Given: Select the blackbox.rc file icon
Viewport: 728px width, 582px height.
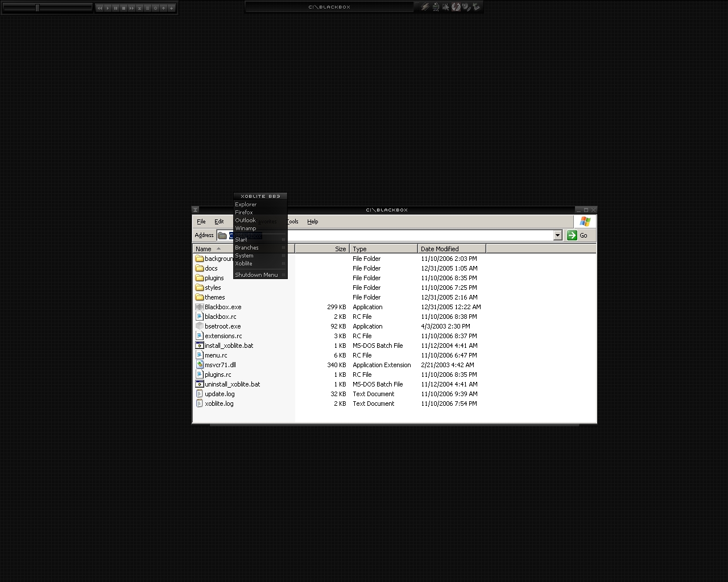Looking at the screenshot, I should [200, 317].
